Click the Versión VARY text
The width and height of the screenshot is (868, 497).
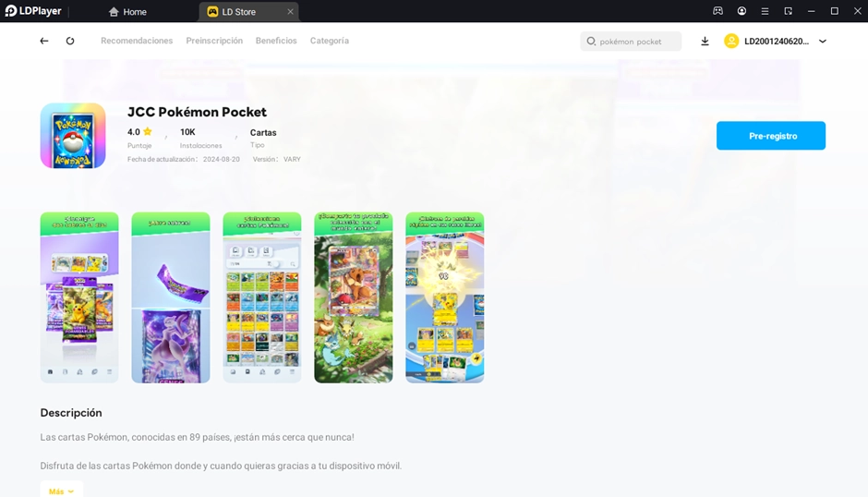click(x=277, y=159)
